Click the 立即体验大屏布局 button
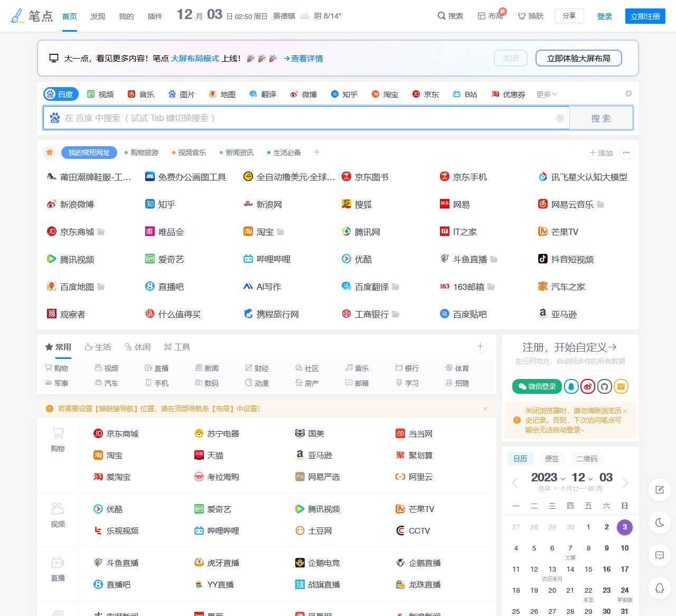The width and height of the screenshot is (676, 616). (578, 58)
